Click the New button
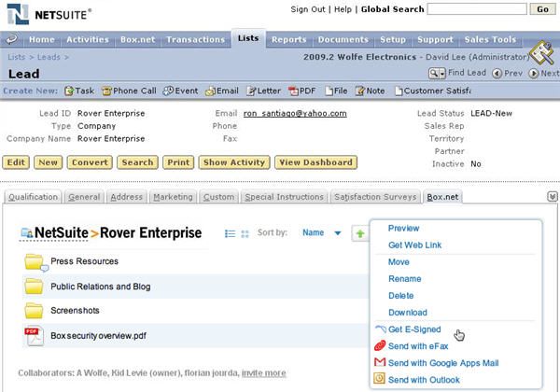This screenshot has width=560, height=392. [x=48, y=162]
